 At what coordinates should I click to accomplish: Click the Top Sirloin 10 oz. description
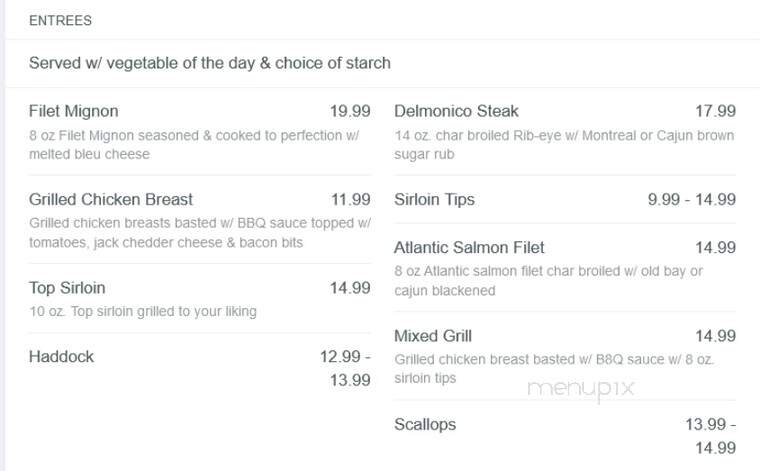pos(143,311)
